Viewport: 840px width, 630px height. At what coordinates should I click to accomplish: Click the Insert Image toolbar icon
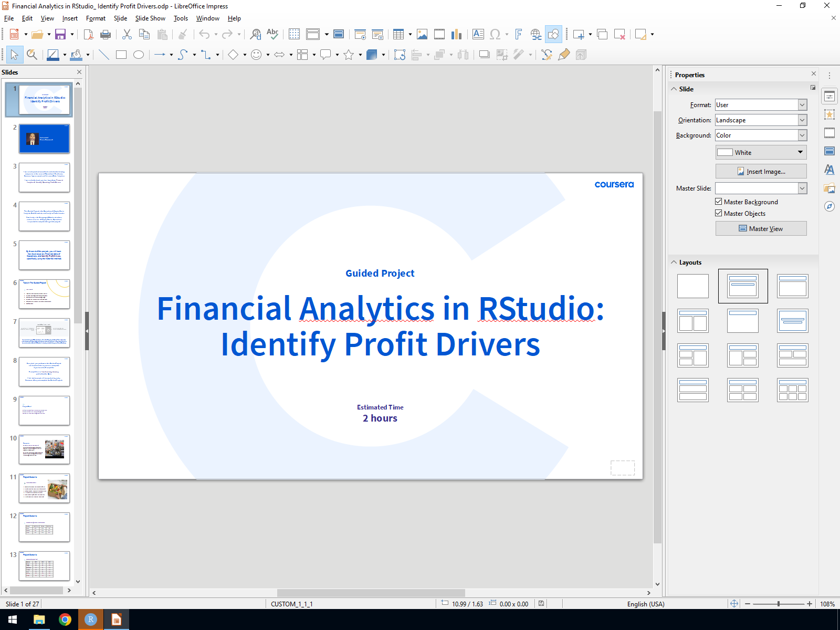[422, 35]
